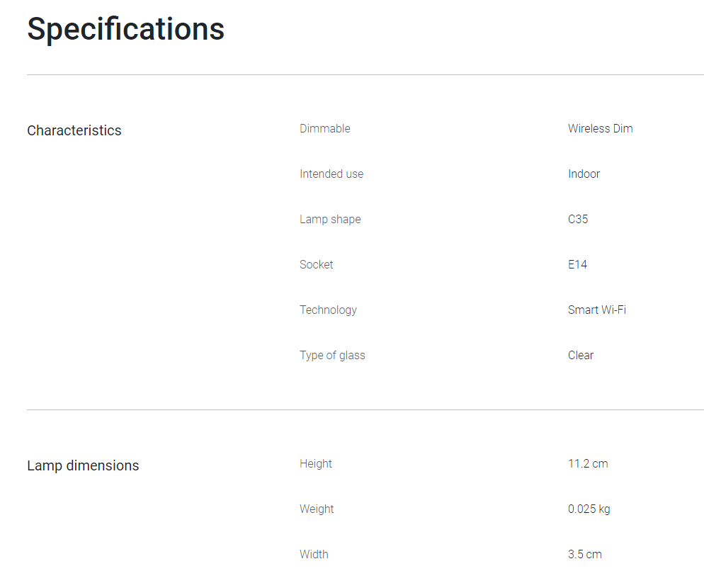
Task: Click the Lamp shape label
Action: 330,219
